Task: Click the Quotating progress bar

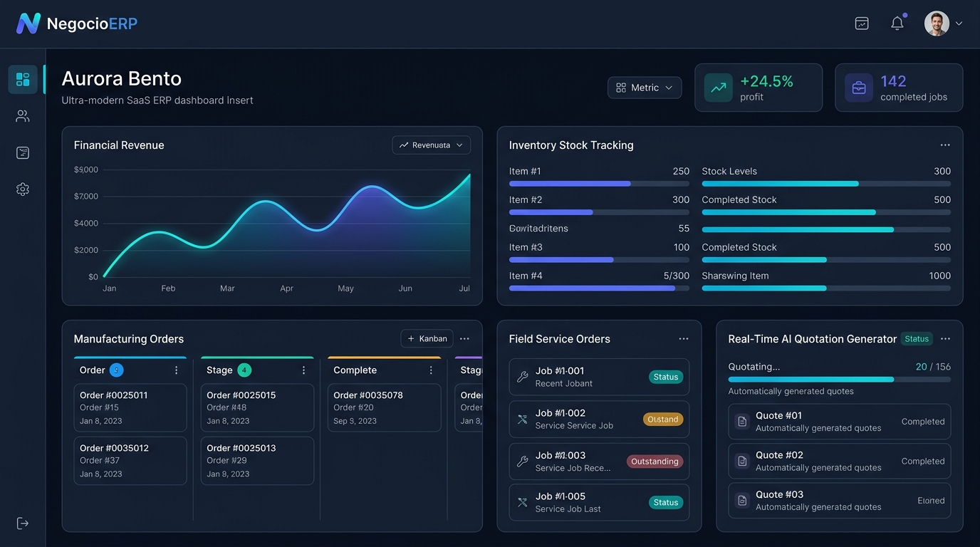Action: (839, 380)
